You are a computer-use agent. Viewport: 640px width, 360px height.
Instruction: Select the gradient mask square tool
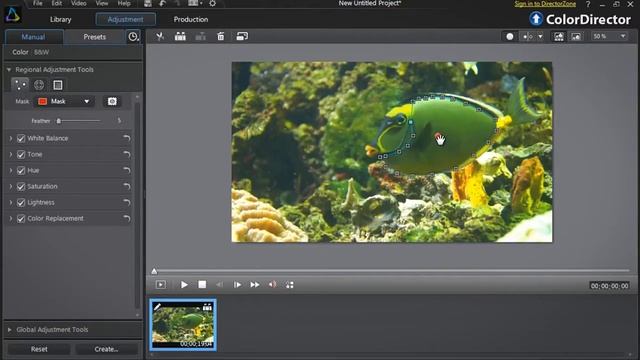[x=58, y=84]
